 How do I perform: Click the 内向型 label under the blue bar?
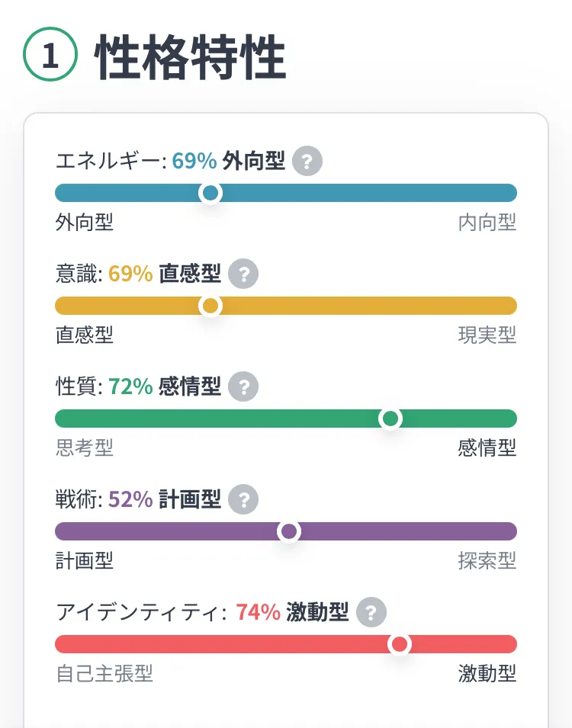coord(487,223)
